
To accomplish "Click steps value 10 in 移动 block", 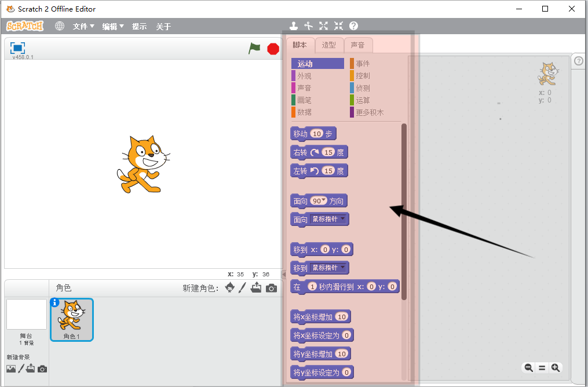I will (317, 133).
